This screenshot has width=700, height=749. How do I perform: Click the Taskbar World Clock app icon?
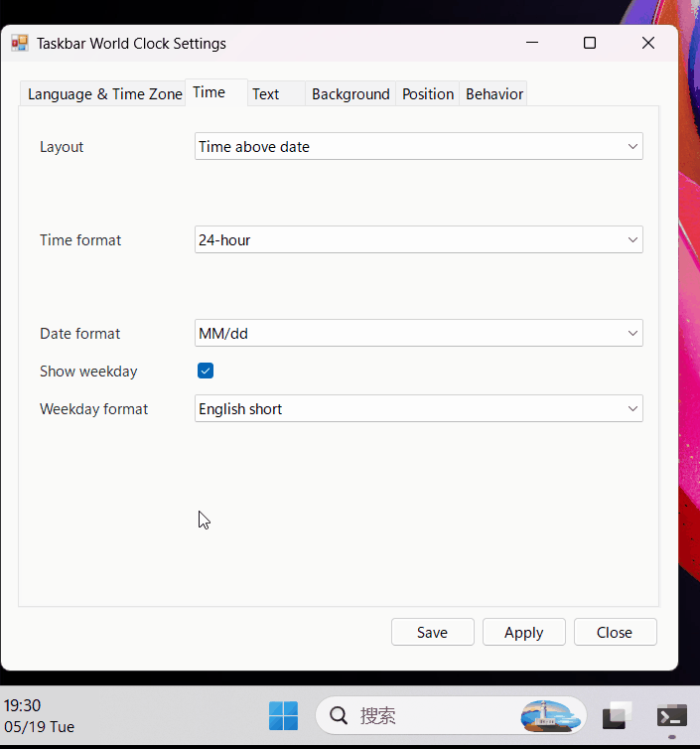20,43
